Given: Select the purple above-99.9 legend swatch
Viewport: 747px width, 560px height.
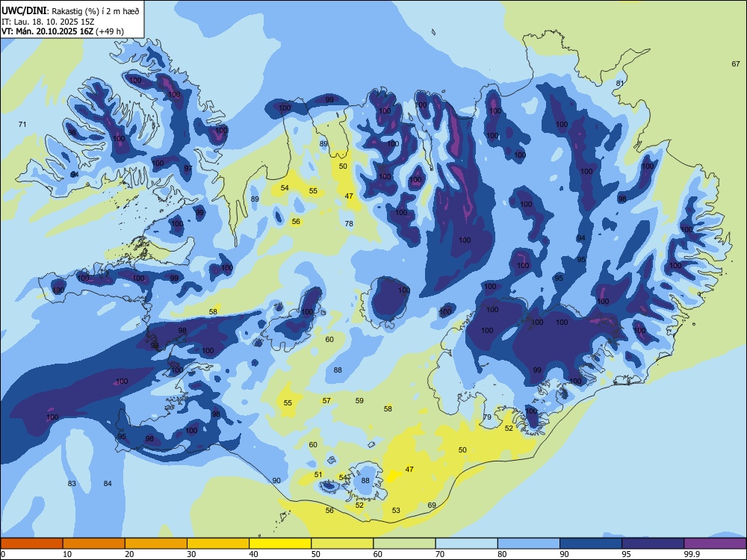Looking at the screenshot, I should pyautogui.click(x=715, y=544).
